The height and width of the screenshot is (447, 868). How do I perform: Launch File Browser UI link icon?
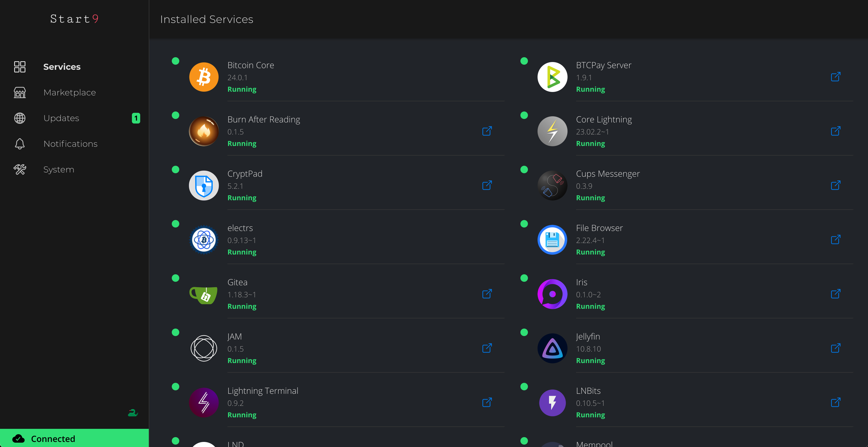coord(836,240)
